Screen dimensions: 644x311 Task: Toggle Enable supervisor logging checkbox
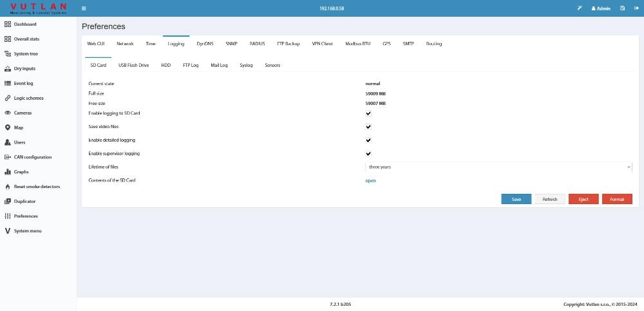(x=368, y=154)
